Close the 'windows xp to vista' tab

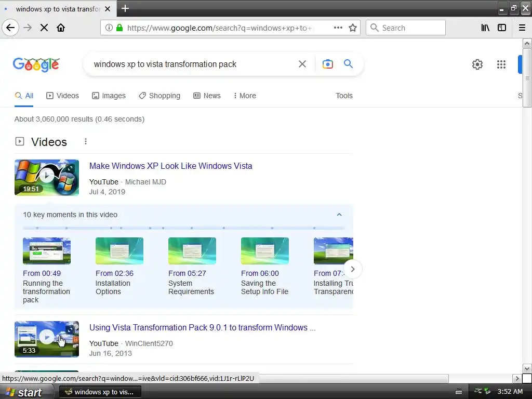[x=108, y=9]
